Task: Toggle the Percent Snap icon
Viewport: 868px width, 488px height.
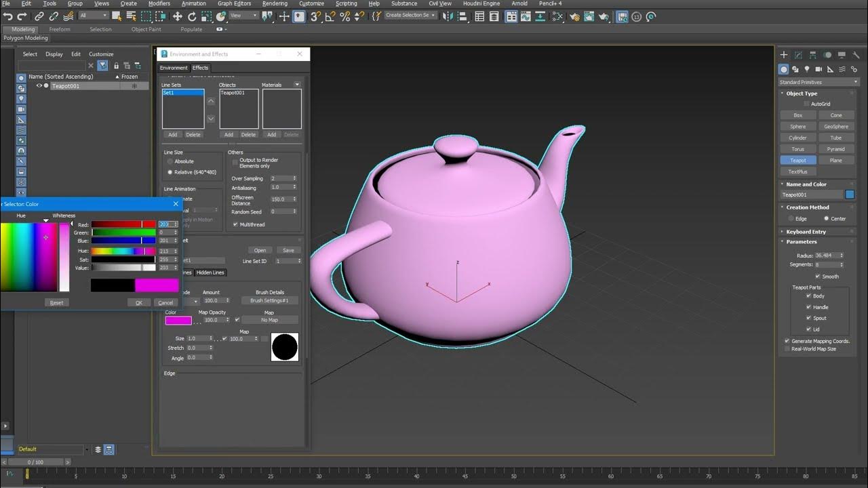Action: point(344,16)
